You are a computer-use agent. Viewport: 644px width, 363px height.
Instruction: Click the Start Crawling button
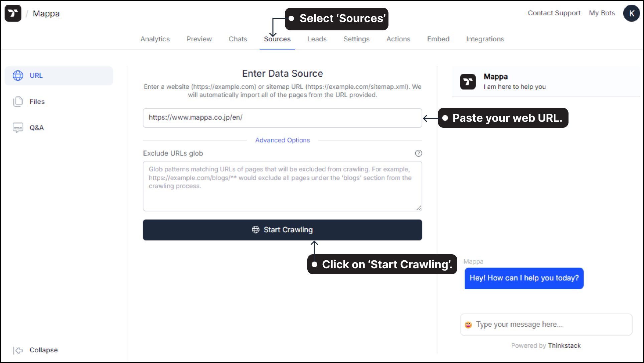(282, 230)
